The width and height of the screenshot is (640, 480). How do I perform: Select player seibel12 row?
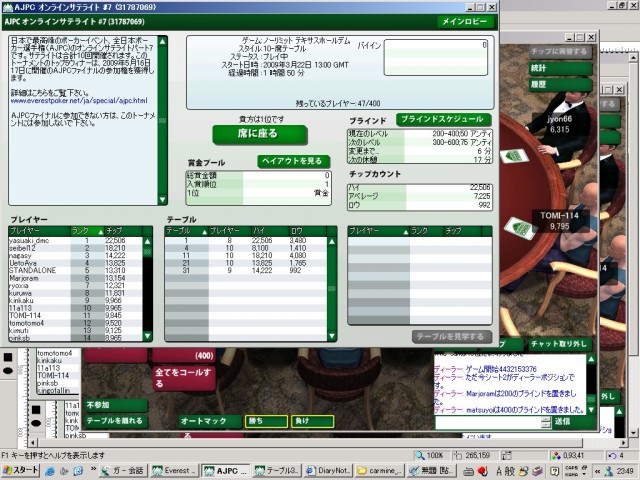[x=76, y=248]
